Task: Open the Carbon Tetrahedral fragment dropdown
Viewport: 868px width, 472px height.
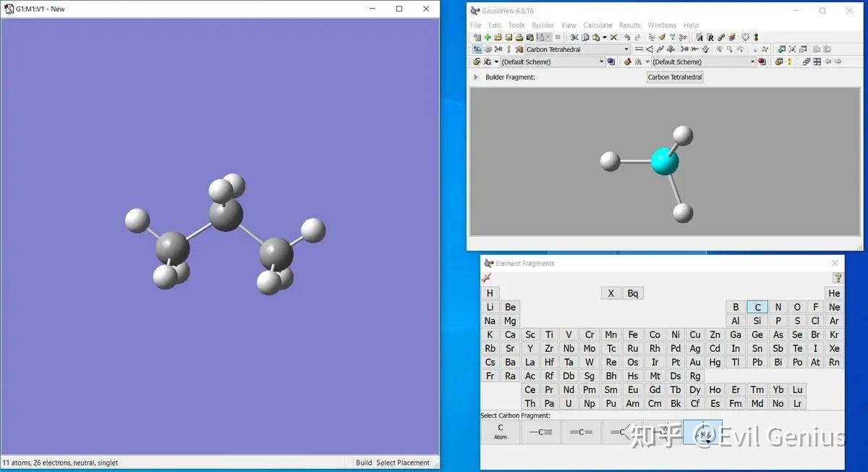Action: 626,49
